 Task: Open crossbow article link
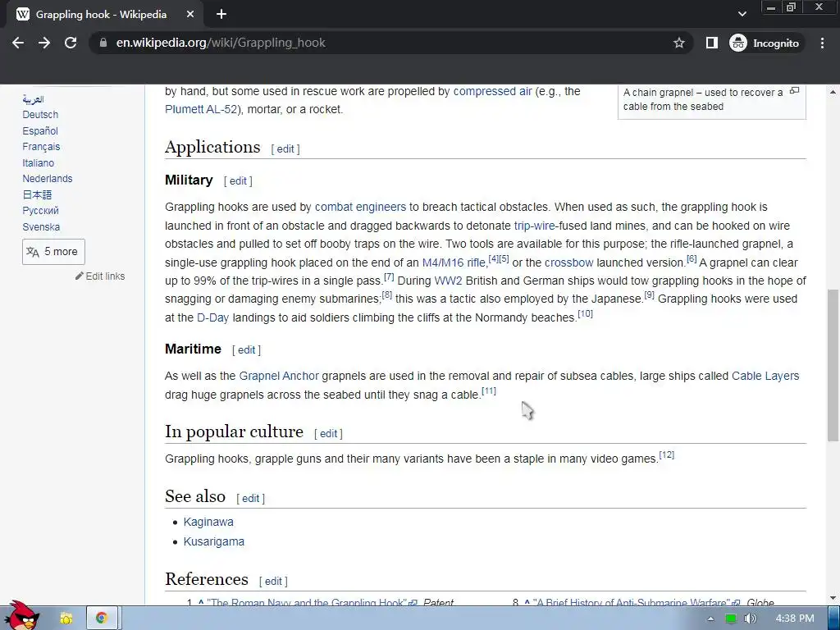point(569,262)
